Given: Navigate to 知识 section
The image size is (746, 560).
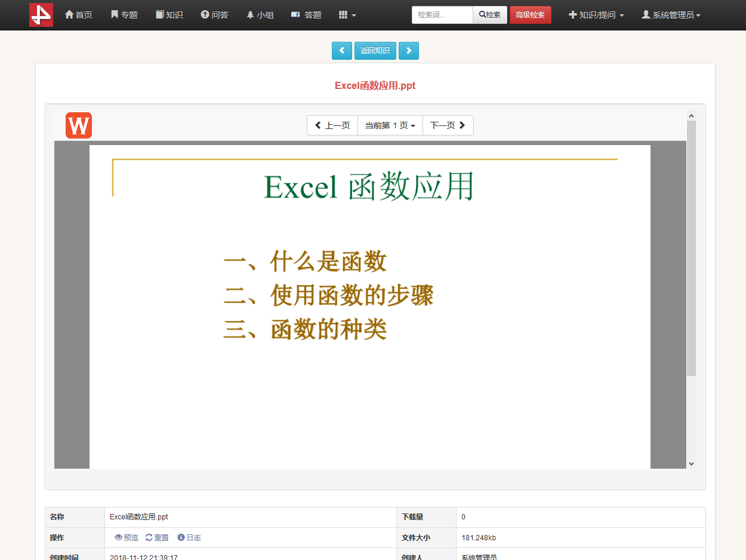Looking at the screenshot, I should 169,15.
